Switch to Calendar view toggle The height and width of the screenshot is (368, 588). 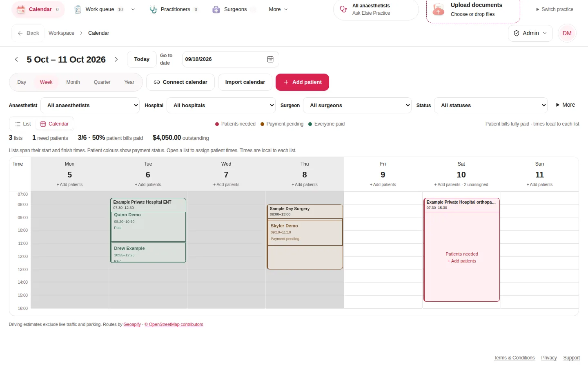click(x=54, y=124)
